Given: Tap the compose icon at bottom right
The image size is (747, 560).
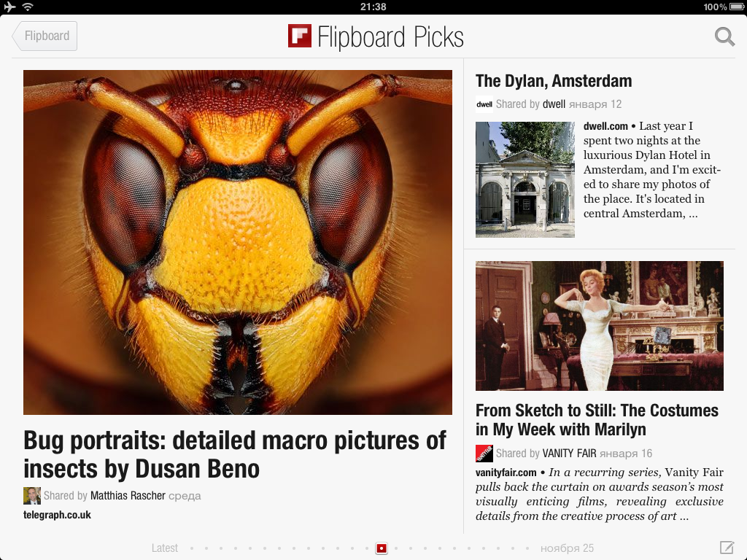Looking at the screenshot, I should pos(727,548).
